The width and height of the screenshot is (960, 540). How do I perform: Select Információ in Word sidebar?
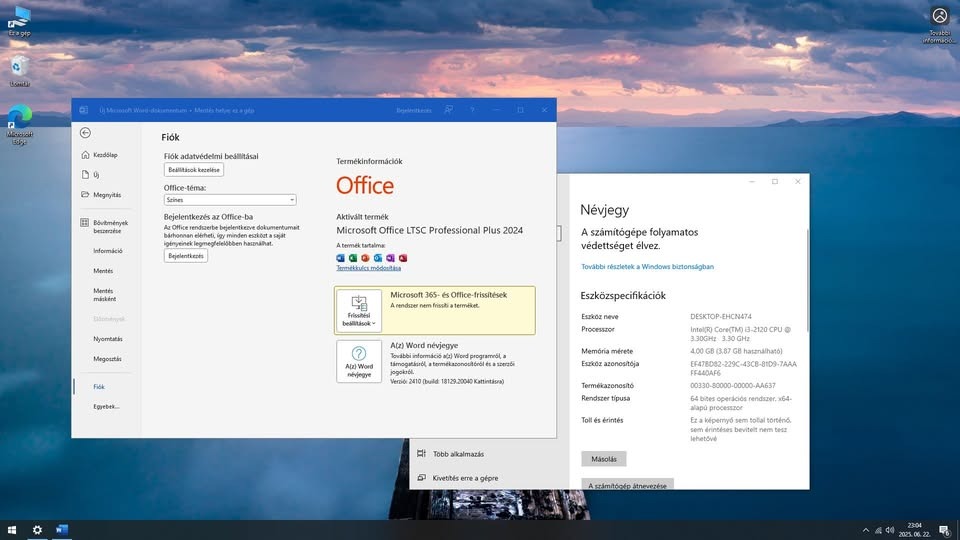[x=108, y=250]
